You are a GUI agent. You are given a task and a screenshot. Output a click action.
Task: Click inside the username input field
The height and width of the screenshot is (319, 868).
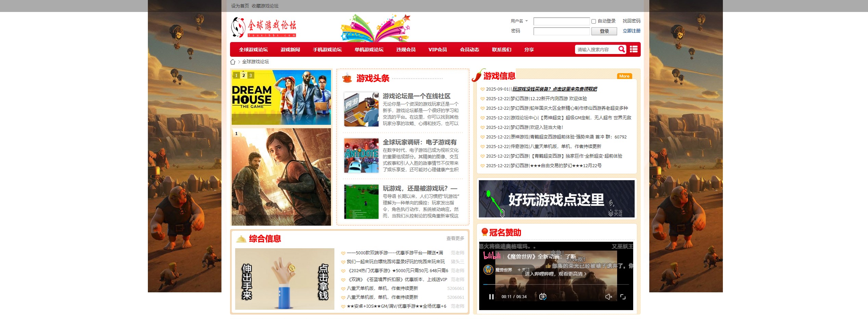(561, 21)
